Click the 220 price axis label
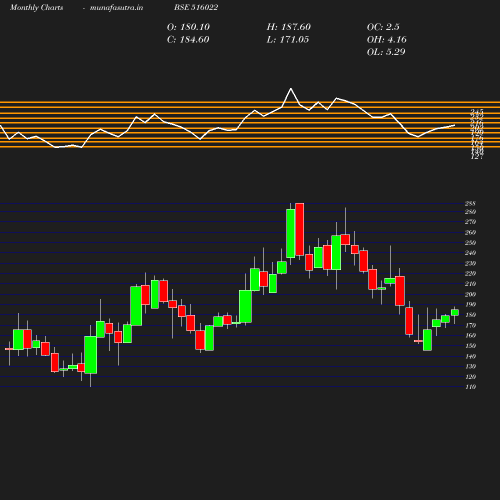 coord(470,273)
